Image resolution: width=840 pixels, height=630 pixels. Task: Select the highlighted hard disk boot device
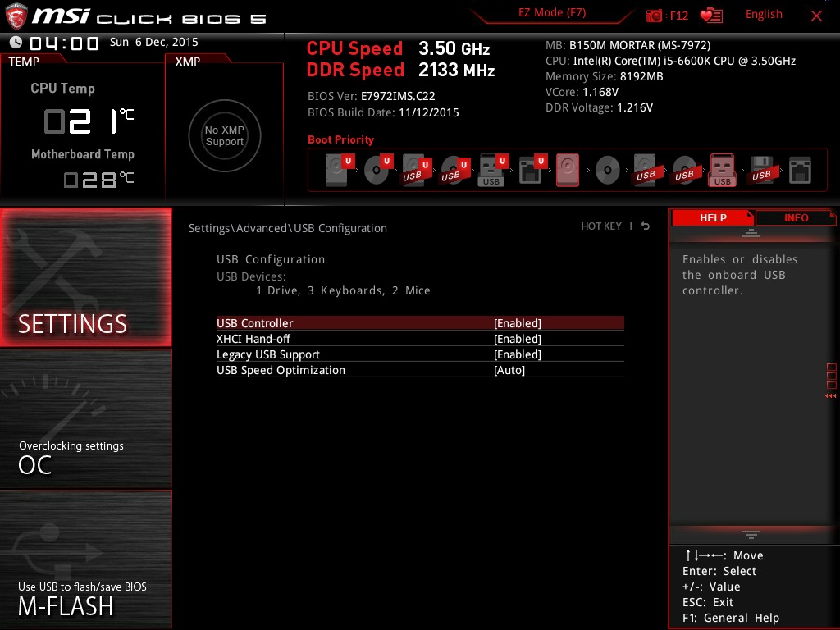point(568,171)
